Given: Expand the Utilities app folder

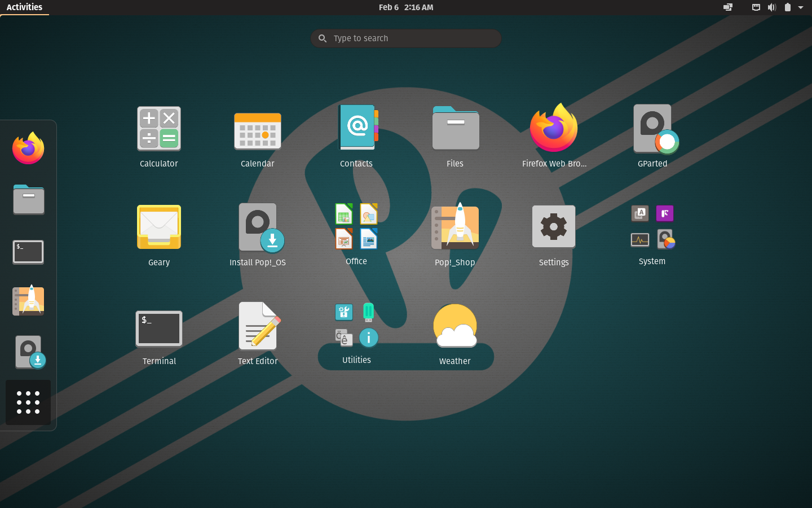Looking at the screenshot, I should click(356, 325).
